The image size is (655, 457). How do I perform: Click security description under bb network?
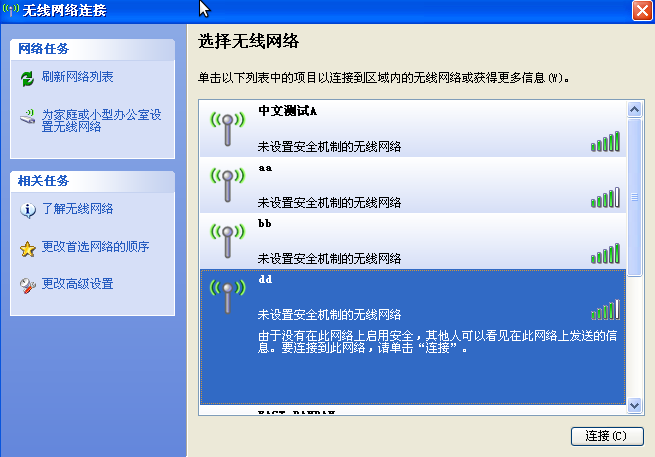pyautogui.click(x=329, y=259)
